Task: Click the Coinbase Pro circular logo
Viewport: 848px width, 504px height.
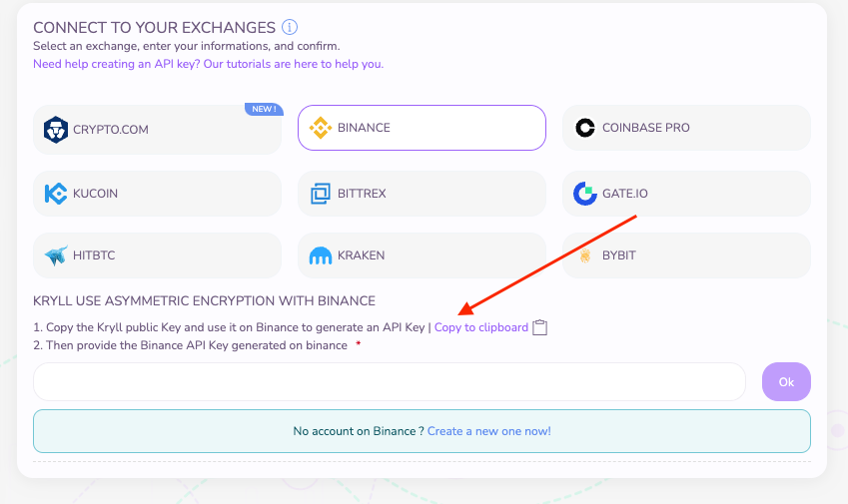Action: [585, 128]
